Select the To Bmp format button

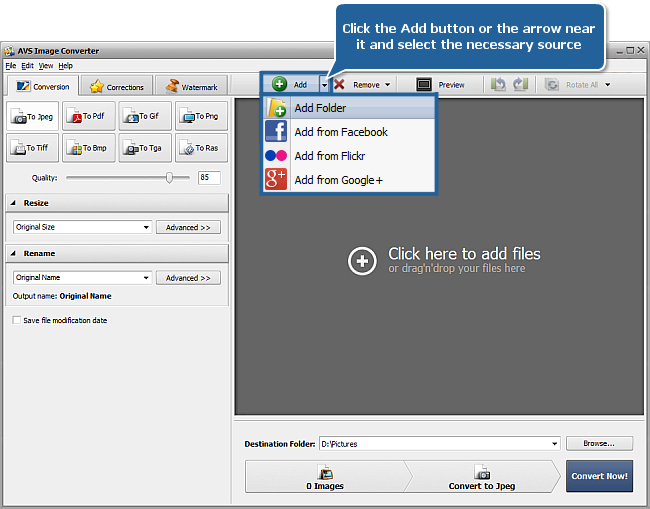point(89,148)
